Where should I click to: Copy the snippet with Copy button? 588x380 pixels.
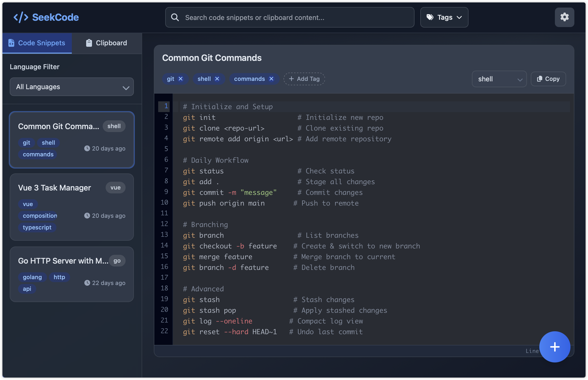coord(548,79)
